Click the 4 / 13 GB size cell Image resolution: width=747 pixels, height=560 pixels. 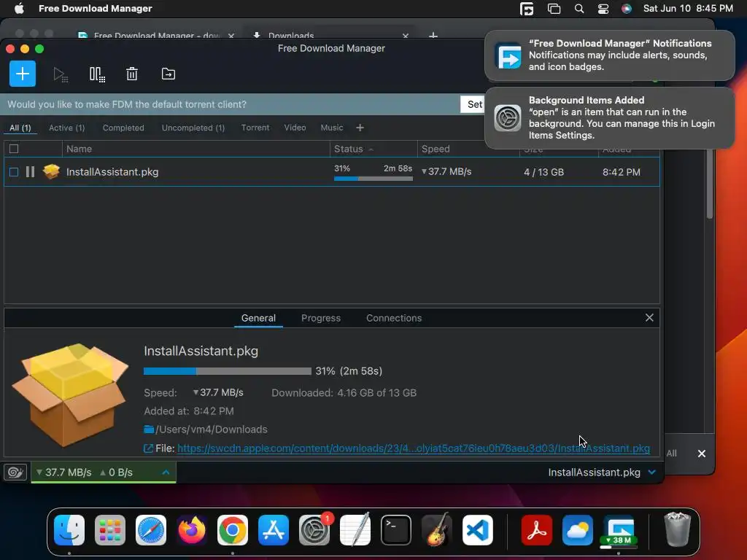pyautogui.click(x=543, y=172)
